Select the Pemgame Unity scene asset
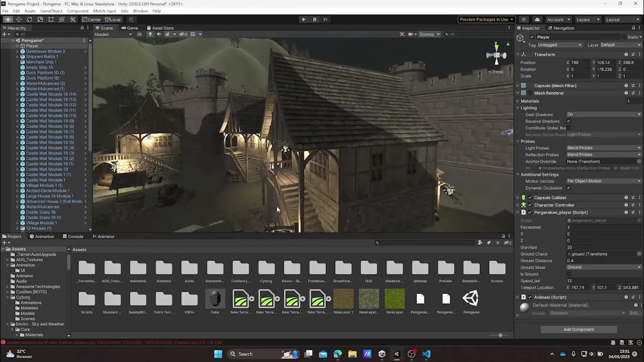This screenshot has width=644, height=362. coord(471,302)
